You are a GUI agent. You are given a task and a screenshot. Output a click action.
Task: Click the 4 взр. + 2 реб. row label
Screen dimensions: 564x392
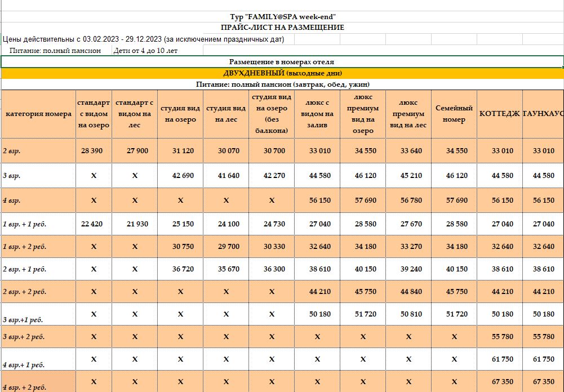tap(38, 381)
